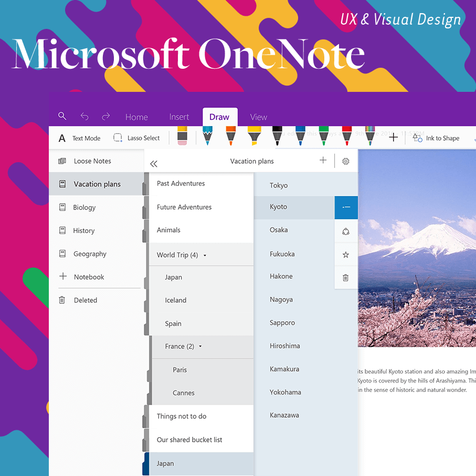The image size is (476, 476).
Task: Select the dark blue pen
Action: pos(300,136)
